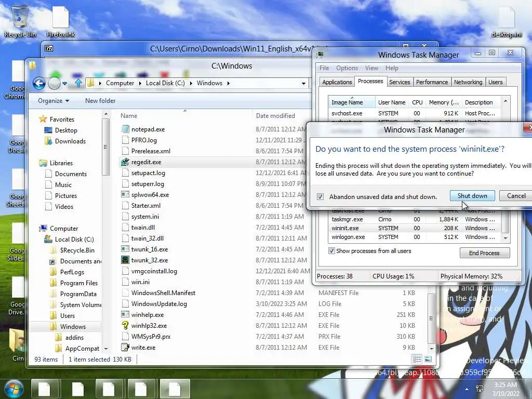Select the notepad.exe file icon
The width and height of the screenshot is (532, 399).
(x=125, y=129)
